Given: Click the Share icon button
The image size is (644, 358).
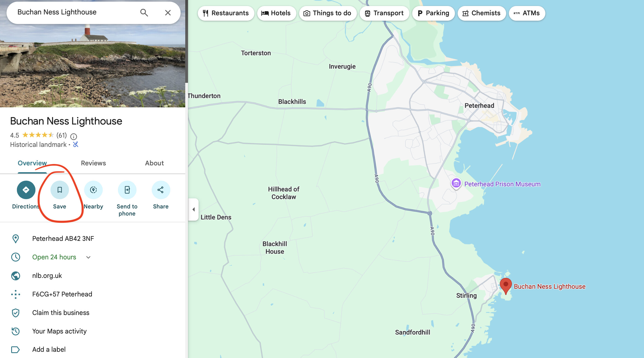Looking at the screenshot, I should click(161, 190).
